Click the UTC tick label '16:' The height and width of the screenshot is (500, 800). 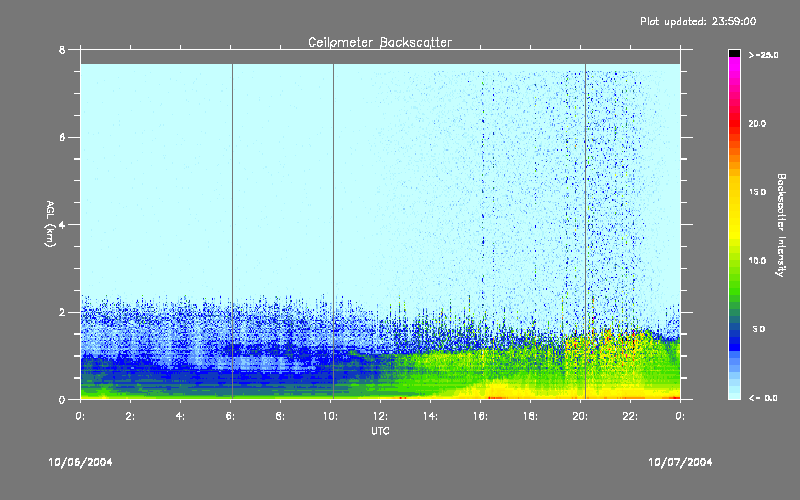pos(480,416)
